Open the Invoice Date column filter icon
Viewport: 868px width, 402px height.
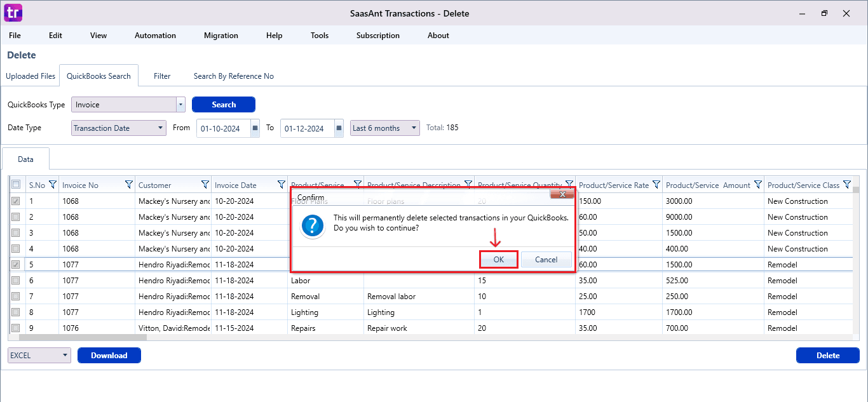click(281, 185)
